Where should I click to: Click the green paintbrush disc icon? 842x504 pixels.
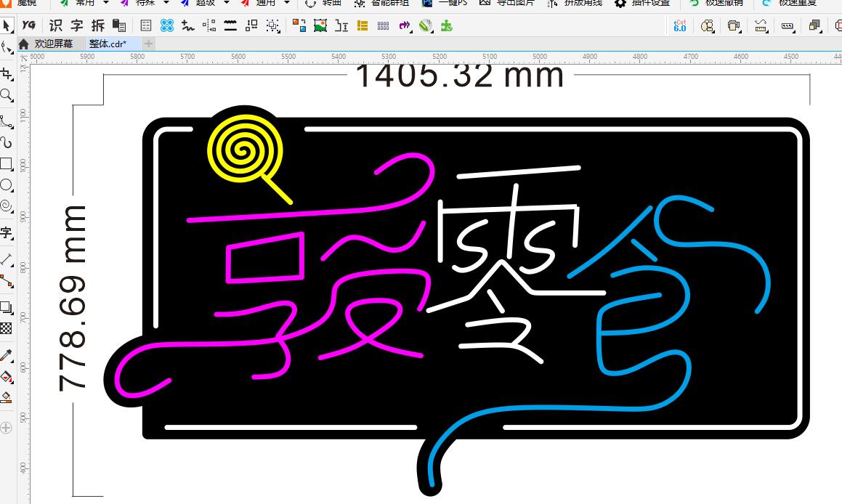coord(426,25)
